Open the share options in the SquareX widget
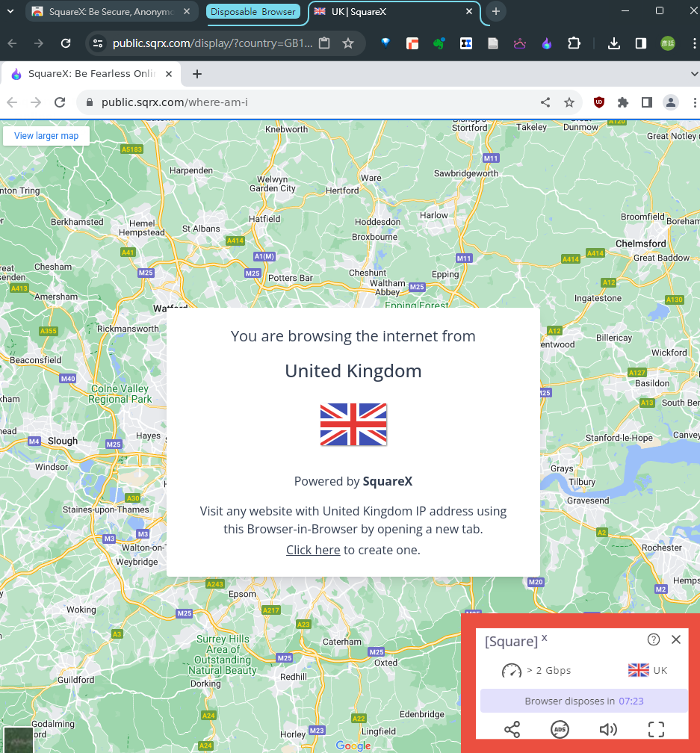700x753 pixels. pos(512,729)
